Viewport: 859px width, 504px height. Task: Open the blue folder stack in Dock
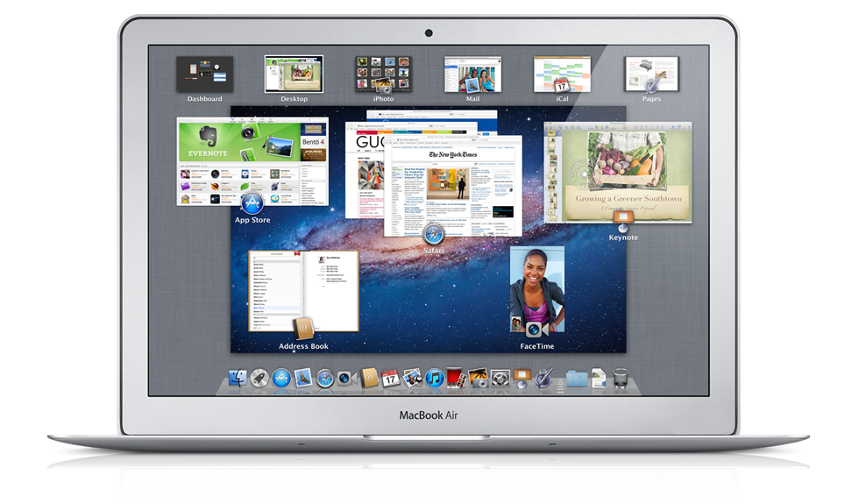click(x=577, y=378)
